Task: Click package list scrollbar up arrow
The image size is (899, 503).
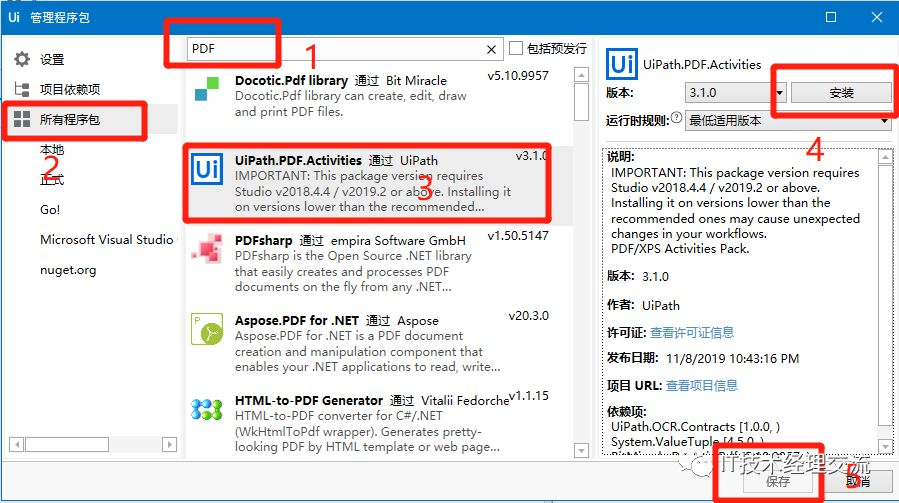Action: (x=581, y=75)
